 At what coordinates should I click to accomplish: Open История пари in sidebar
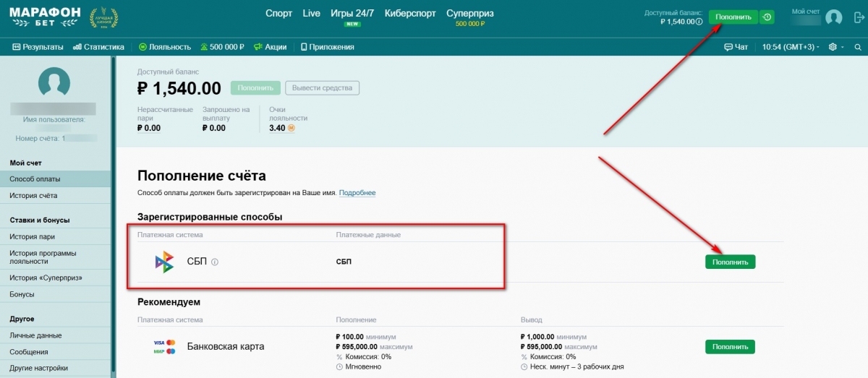pyautogui.click(x=54, y=236)
